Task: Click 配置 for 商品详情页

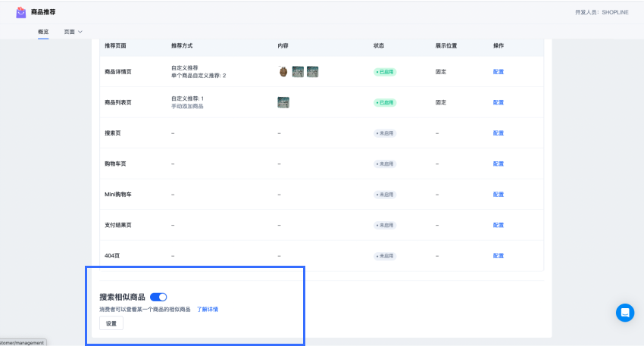Action: coord(499,72)
